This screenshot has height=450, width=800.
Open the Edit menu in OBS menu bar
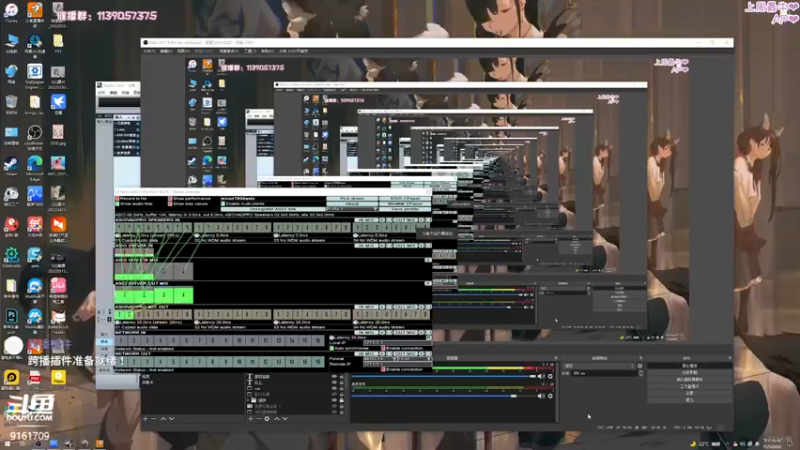tap(166, 51)
